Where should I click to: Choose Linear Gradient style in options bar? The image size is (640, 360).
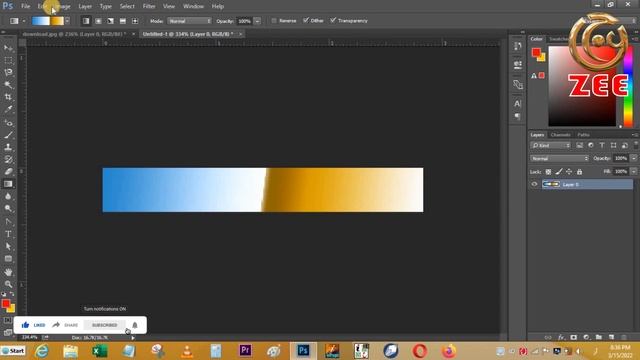coord(86,21)
